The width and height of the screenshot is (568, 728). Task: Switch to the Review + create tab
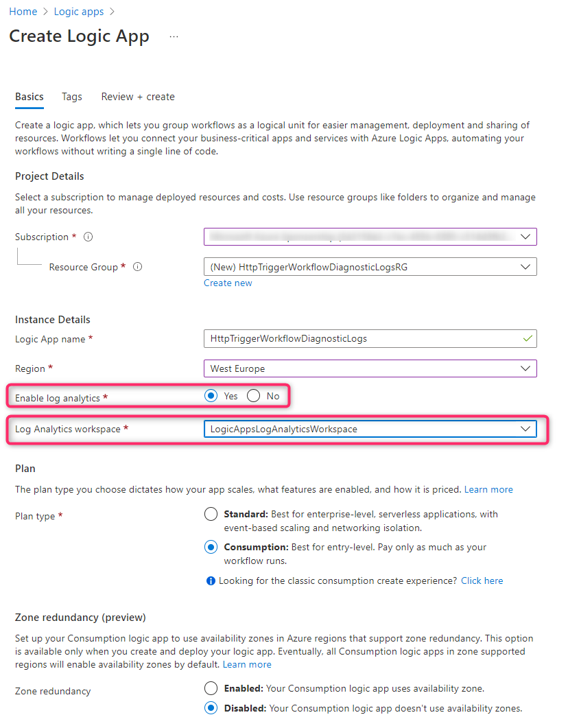(x=137, y=97)
